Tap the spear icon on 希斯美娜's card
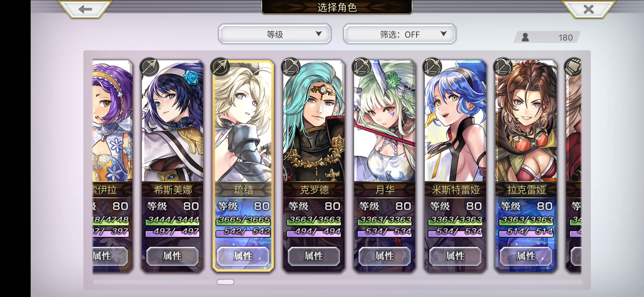This screenshot has height=297, width=644. [x=149, y=67]
